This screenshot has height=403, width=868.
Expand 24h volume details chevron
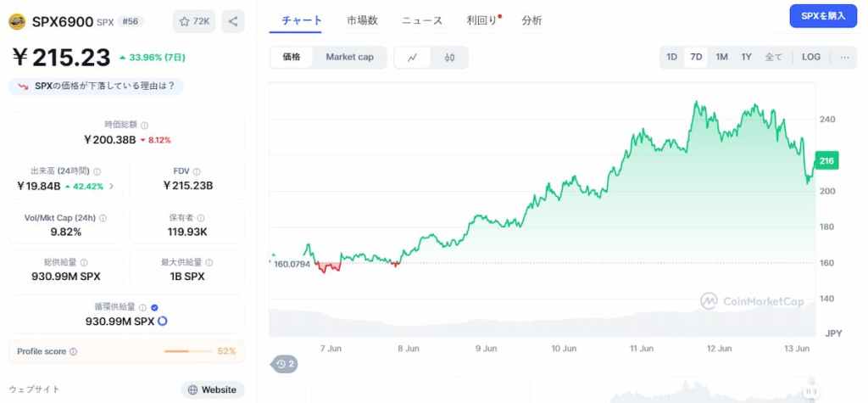(x=112, y=186)
